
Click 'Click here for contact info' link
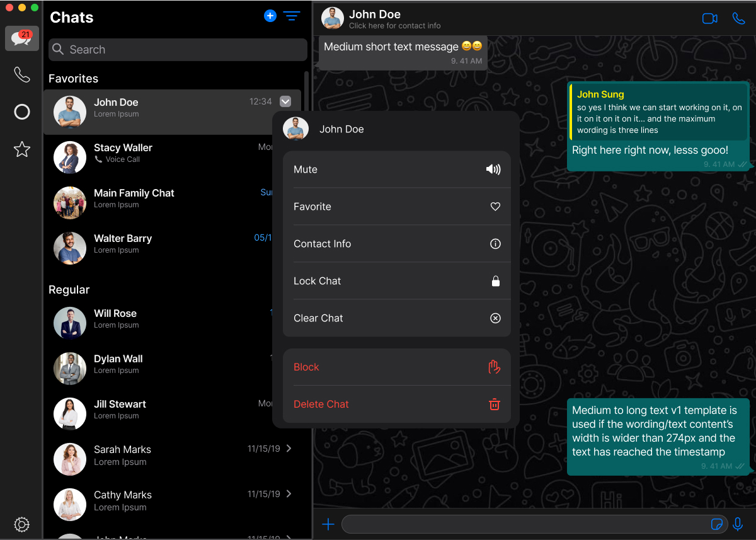(x=395, y=26)
